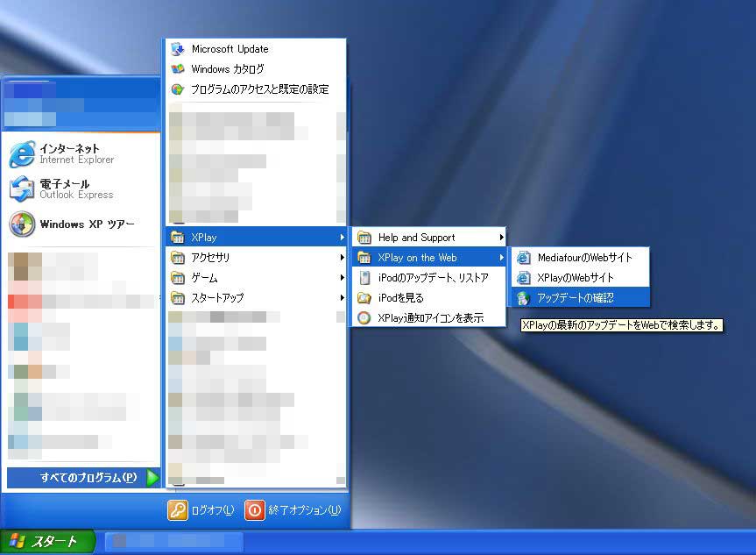Click the 終了オプション(U) text label
This screenshot has height=555, width=756.
tap(305, 510)
